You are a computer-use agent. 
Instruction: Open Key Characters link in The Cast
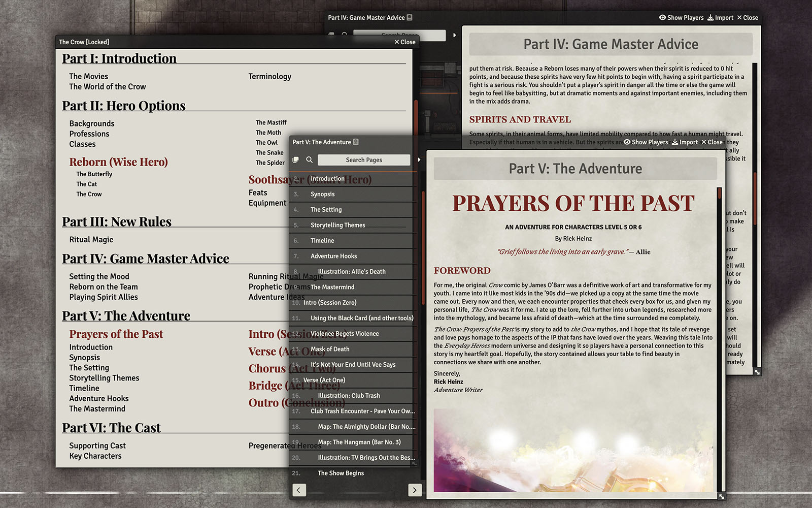point(95,456)
